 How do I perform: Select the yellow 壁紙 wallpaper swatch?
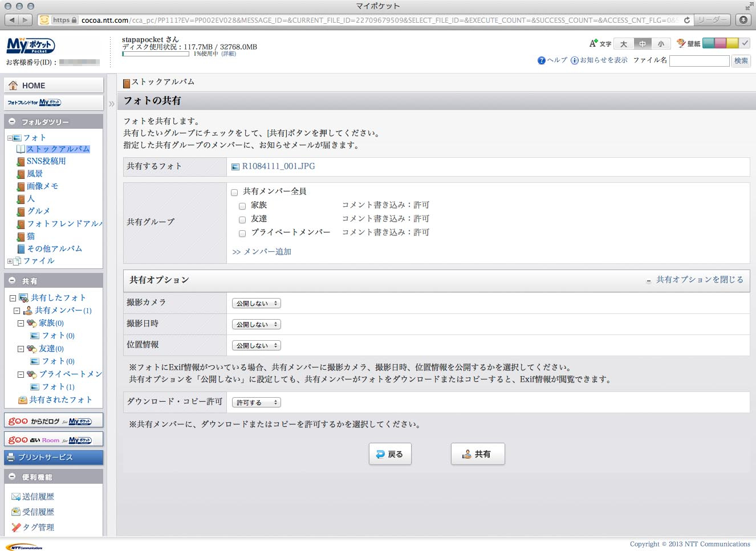(x=733, y=43)
